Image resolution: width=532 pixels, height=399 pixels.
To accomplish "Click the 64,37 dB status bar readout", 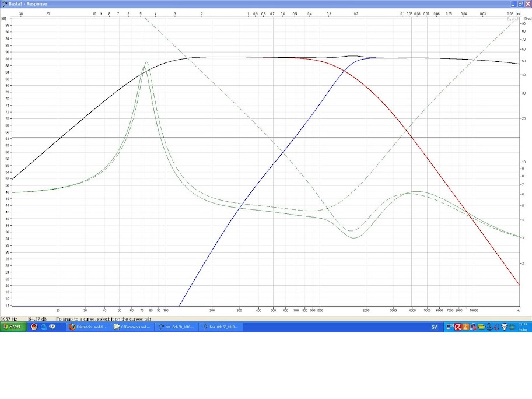I will click(37, 319).
